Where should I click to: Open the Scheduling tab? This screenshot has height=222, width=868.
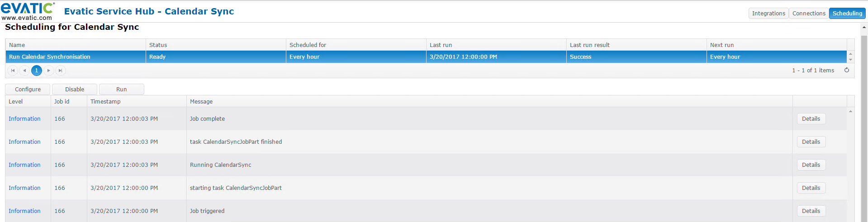(847, 14)
